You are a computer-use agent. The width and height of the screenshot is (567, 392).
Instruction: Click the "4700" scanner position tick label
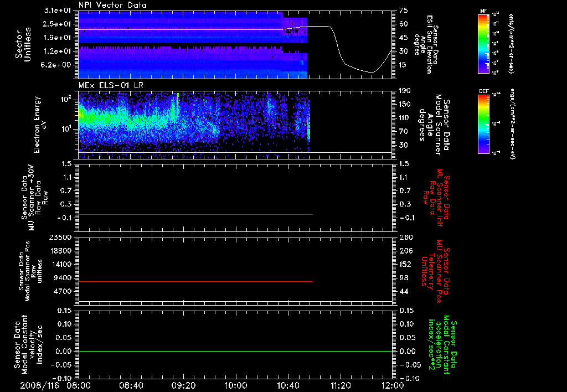[x=63, y=291]
